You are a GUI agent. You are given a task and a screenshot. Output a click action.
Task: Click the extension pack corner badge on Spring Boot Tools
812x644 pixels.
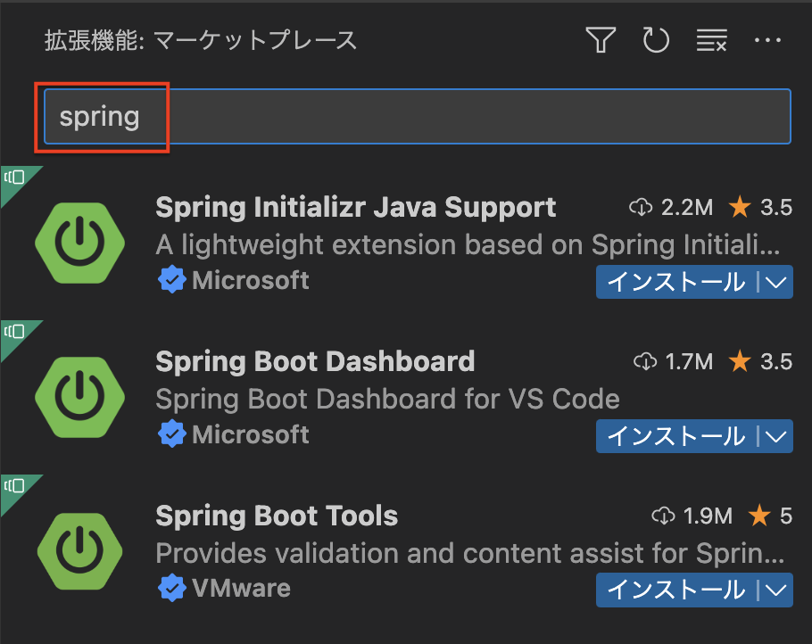pyautogui.click(x=14, y=487)
